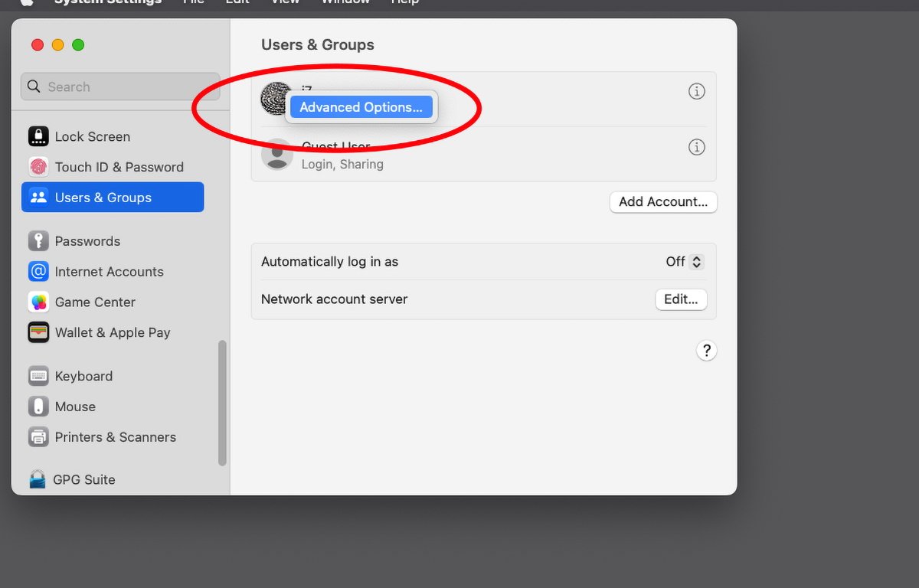Click the help question mark button
Image resolution: width=919 pixels, height=588 pixels.
[706, 351]
